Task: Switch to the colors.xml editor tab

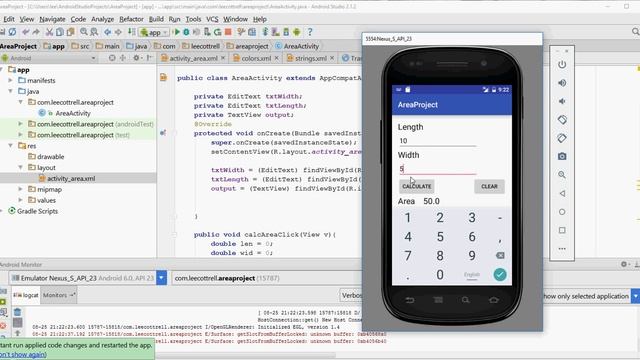Action: tap(256, 58)
